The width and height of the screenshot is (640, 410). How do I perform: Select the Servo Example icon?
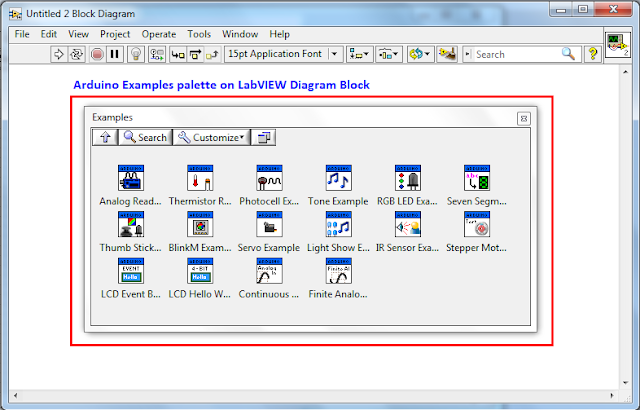(x=269, y=224)
